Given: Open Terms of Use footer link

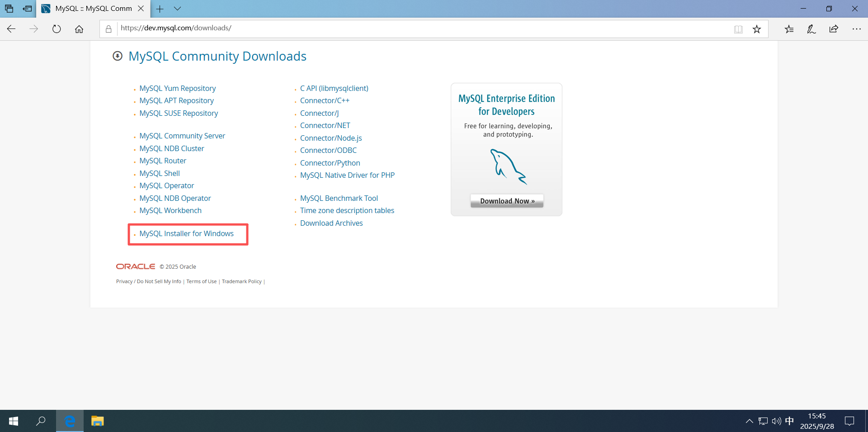Looking at the screenshot, I should tap(202, 281).
